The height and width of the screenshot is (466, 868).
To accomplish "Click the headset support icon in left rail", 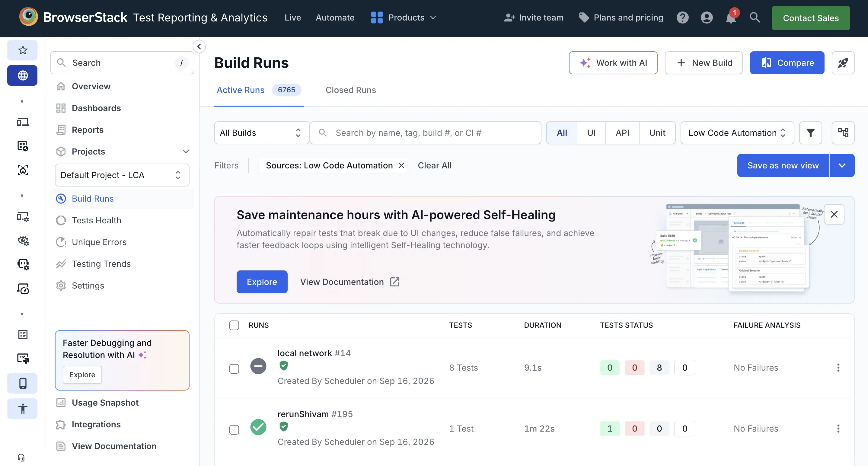I will 21,457.
